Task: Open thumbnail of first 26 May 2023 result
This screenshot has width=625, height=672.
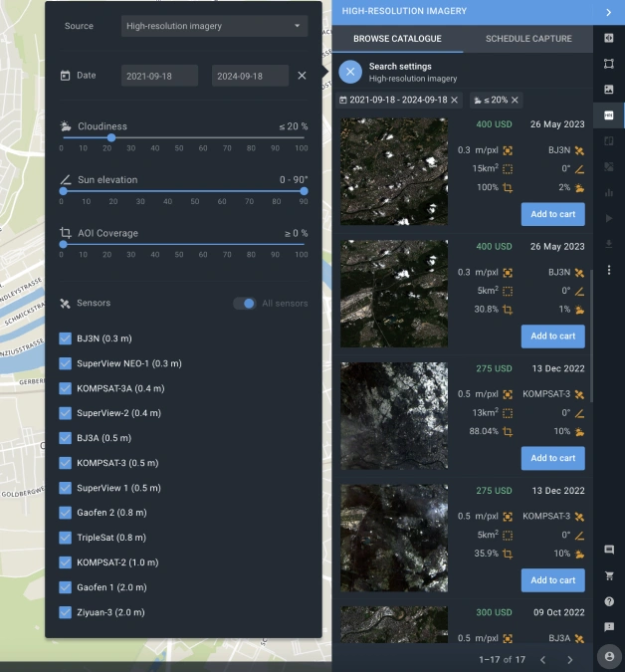Action: click(x=394, y=171)
